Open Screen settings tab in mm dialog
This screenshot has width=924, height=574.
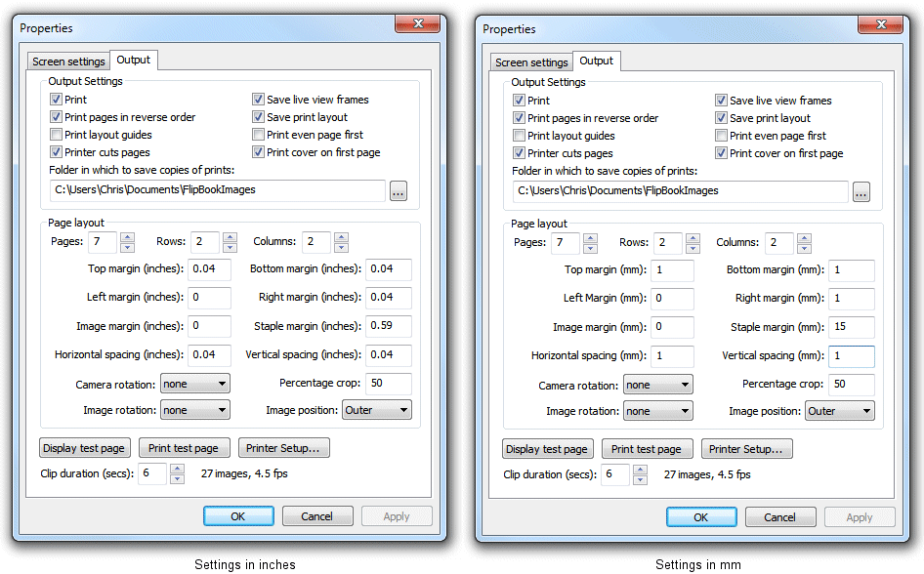[531, 62]
